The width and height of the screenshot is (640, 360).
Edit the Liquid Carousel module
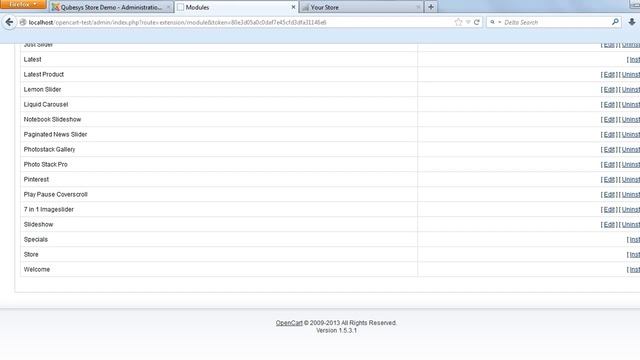[x=609, y=104]
